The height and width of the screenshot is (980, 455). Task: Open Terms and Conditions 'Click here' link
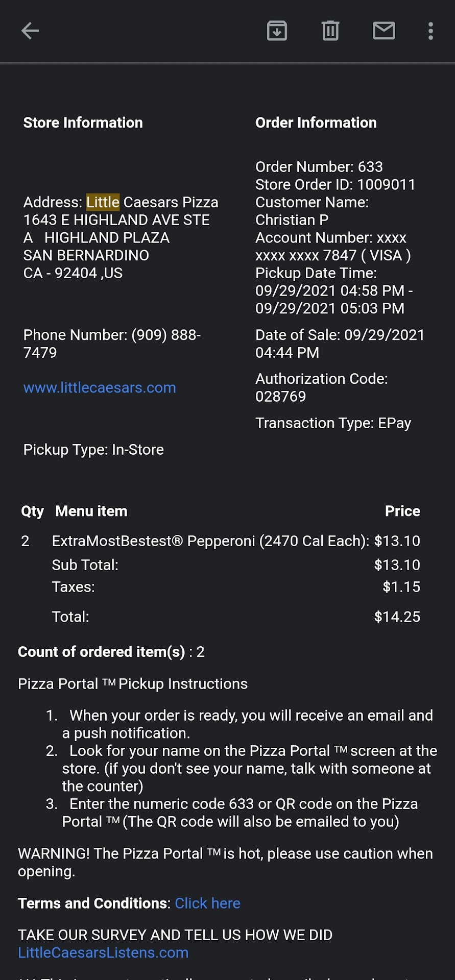click(x=207, y=903)
